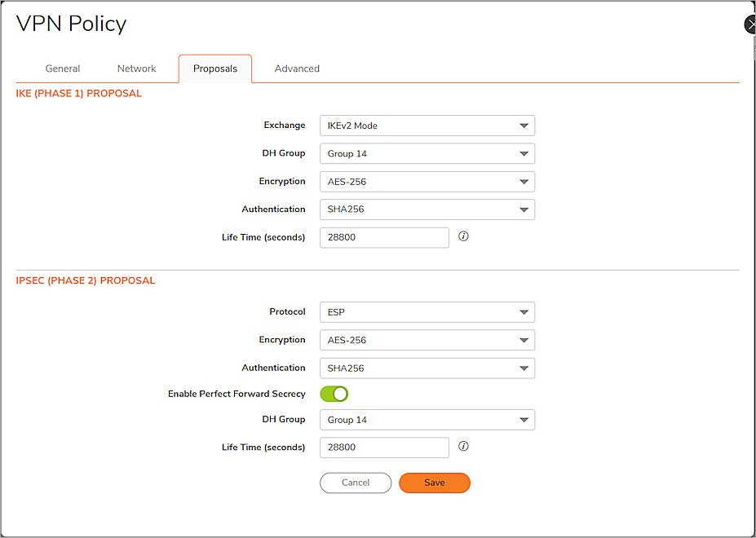
Task: Save the VPN policy
Action: coord(434,483)
